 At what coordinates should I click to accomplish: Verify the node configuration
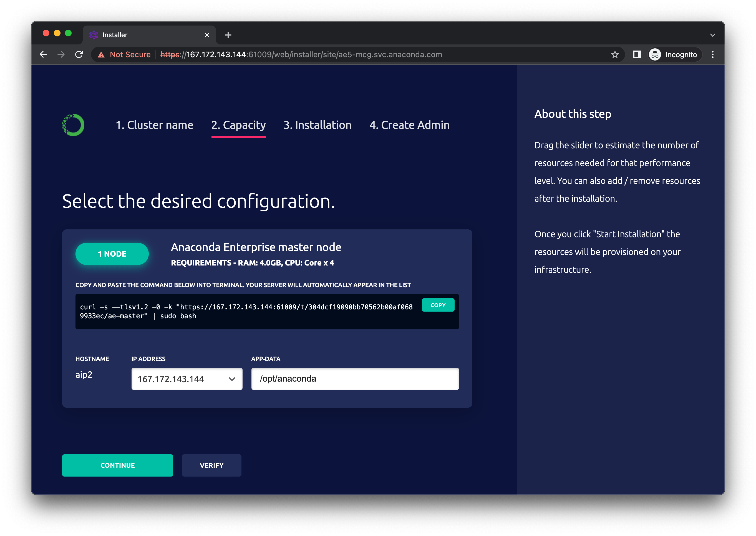(211, 465)
